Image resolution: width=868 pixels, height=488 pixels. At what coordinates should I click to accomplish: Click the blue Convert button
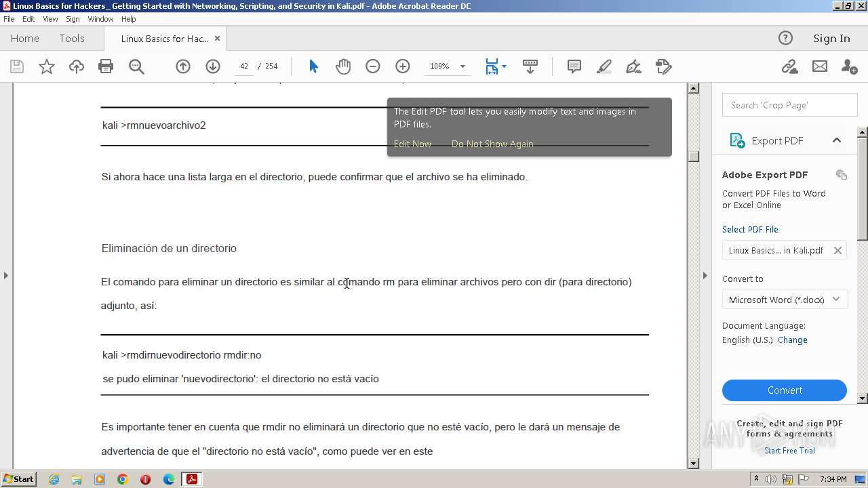785,390
